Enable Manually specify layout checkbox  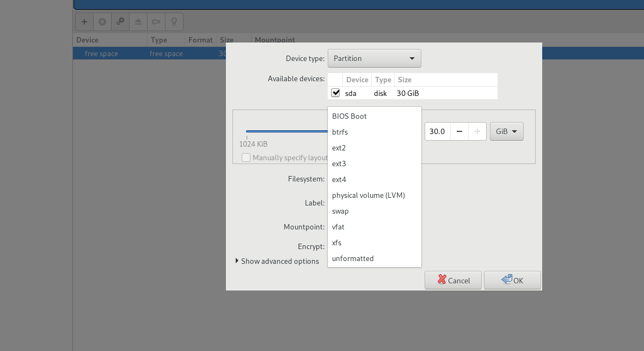tap(246, 158)
